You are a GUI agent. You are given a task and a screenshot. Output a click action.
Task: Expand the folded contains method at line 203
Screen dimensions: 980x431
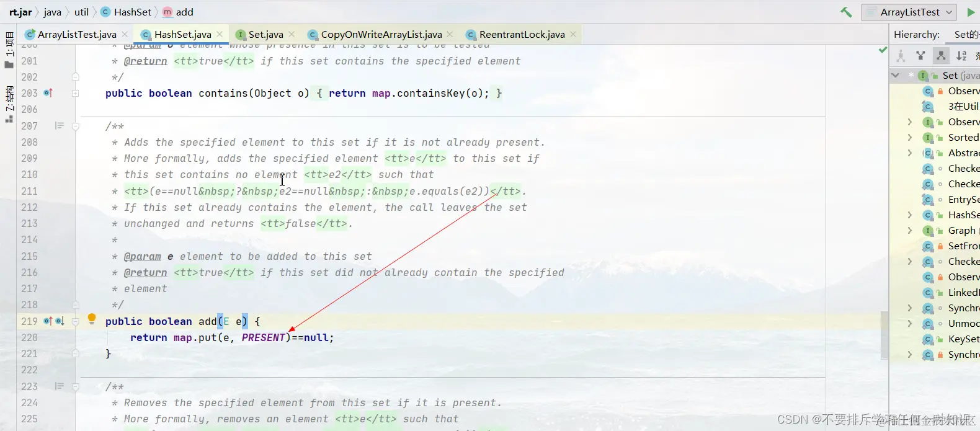pyautogui.click(x=75, y=93)
